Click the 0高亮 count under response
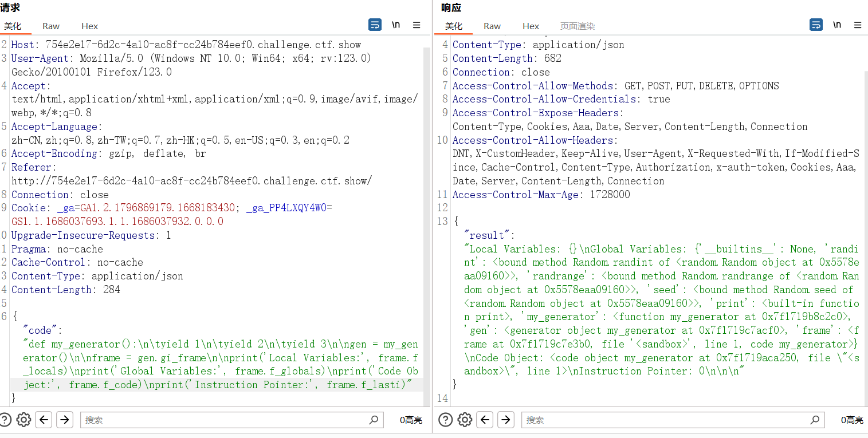The height and width of the screenshot is (438, 868). click(852, 420)
